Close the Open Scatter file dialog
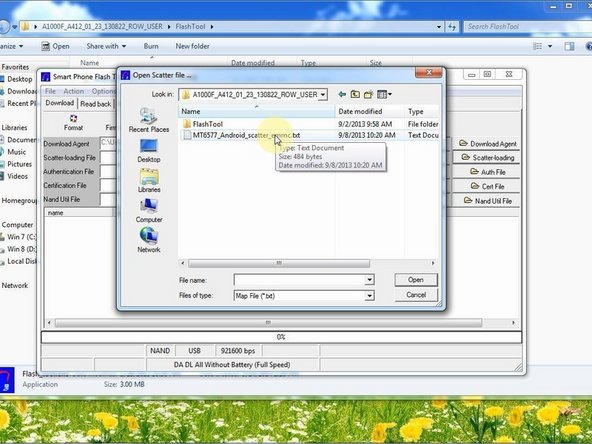Viewport: 592px width, 444px height. click(x=429, y=72)
